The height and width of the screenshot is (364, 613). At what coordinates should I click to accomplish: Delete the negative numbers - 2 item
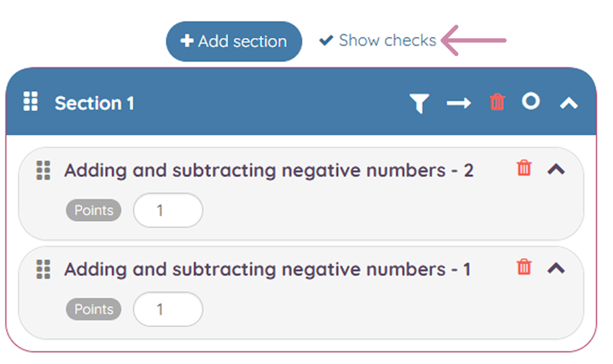click(x=524, y=168)
